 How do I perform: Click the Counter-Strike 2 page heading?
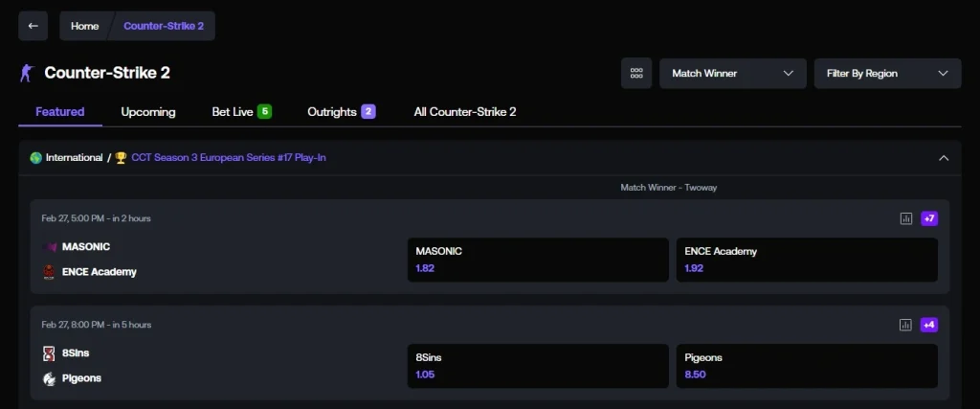click(107, 73)
